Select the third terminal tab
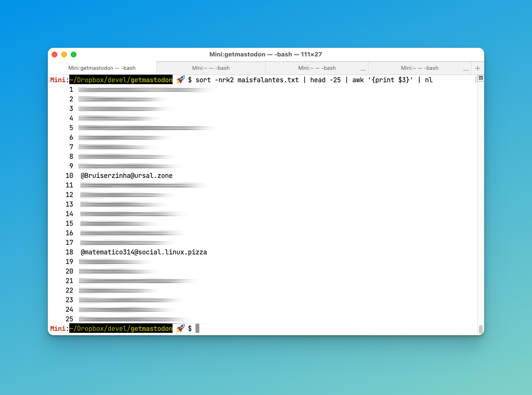 point(316,68)
